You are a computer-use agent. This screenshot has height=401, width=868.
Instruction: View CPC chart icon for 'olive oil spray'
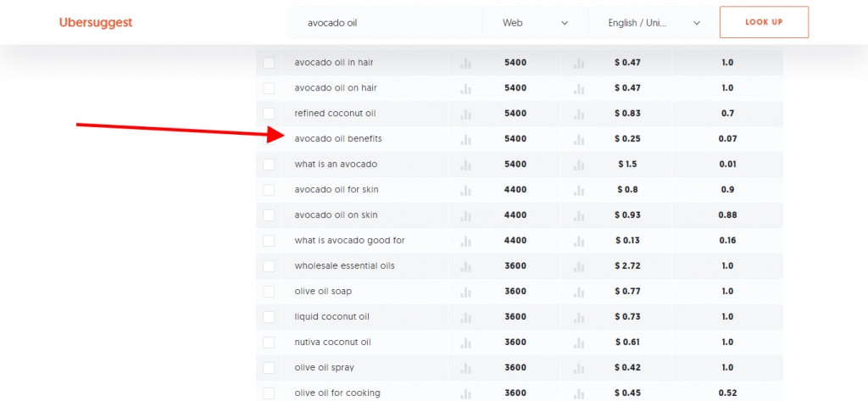tap(579, 368)
